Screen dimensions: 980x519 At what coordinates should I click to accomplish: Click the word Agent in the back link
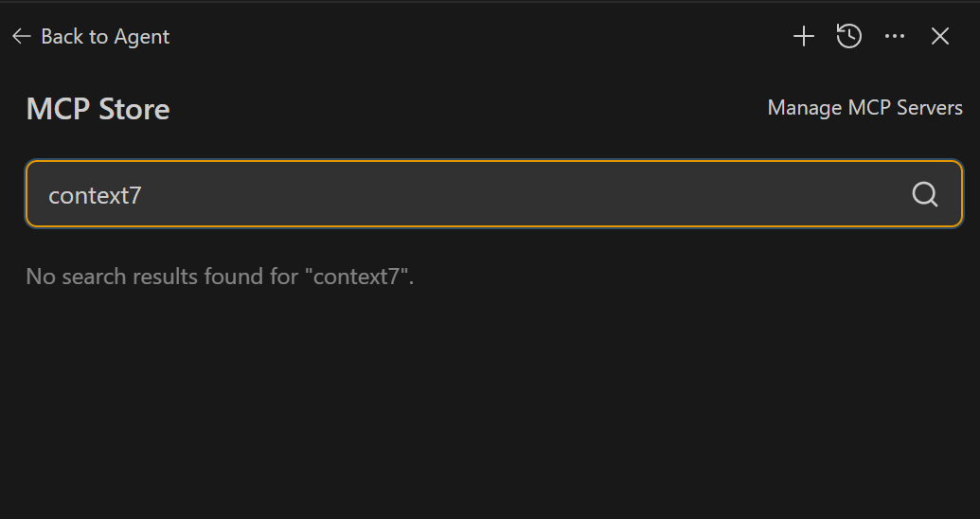(142, 37)
